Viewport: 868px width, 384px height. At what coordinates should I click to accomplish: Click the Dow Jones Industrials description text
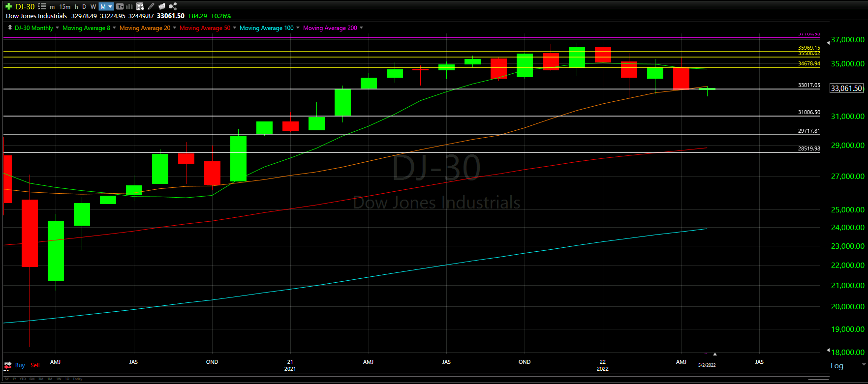click(x=36, y=16)
